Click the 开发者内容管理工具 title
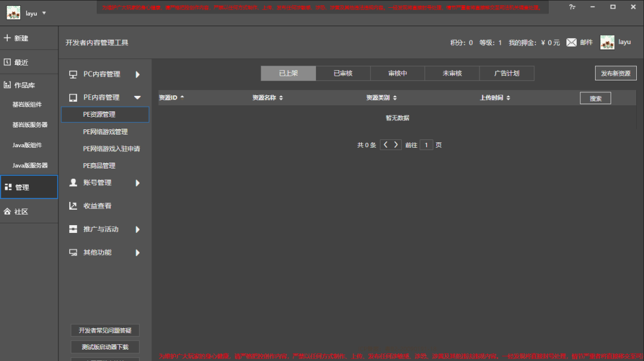The width and height of the screenshot is (644, 361). (x=97, y=43)
